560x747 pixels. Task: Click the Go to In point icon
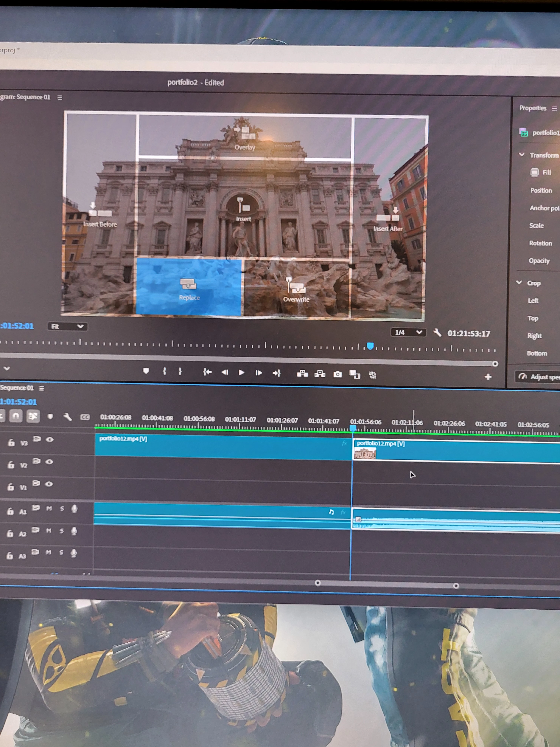(x=207, y=372)
